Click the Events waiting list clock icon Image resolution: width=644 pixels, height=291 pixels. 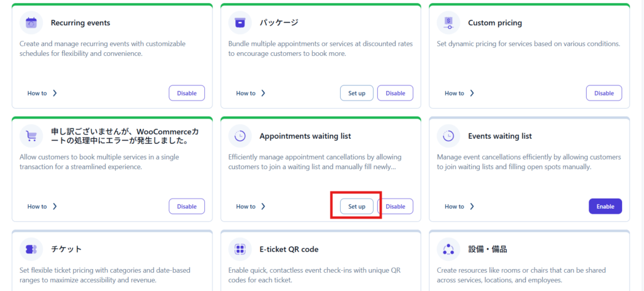pos(448,136)
